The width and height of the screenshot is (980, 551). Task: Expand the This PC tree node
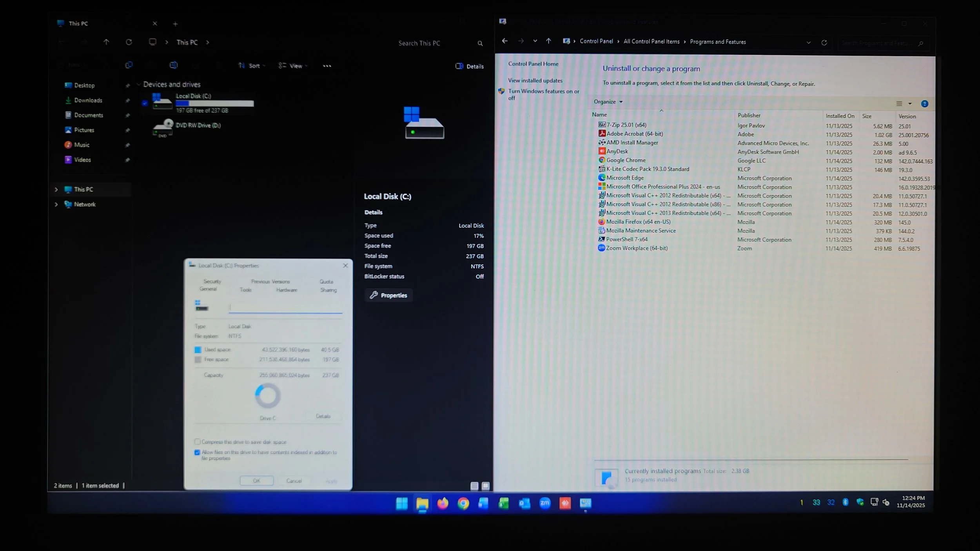(56, 190)
